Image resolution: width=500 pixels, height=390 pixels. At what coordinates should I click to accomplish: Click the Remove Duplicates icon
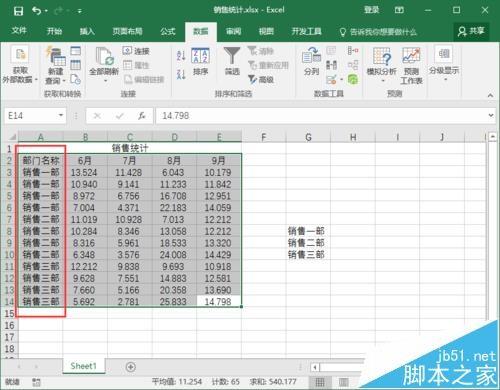(331, 65)
